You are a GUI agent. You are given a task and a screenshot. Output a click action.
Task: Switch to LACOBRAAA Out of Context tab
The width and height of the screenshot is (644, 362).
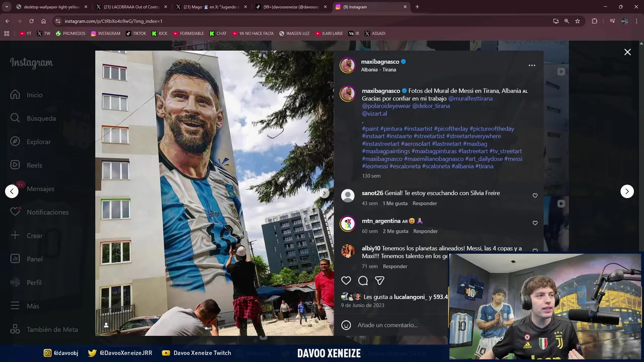pos(131,7)
